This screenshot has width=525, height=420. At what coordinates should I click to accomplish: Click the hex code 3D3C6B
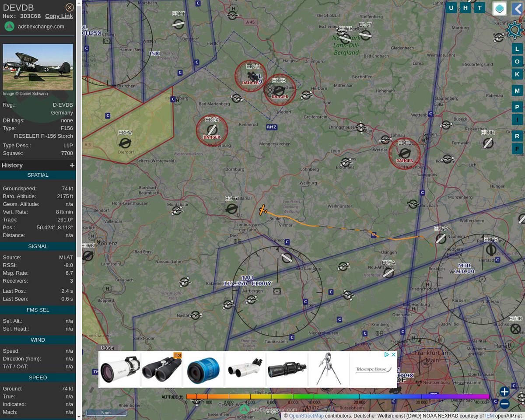tap(31, 16)
